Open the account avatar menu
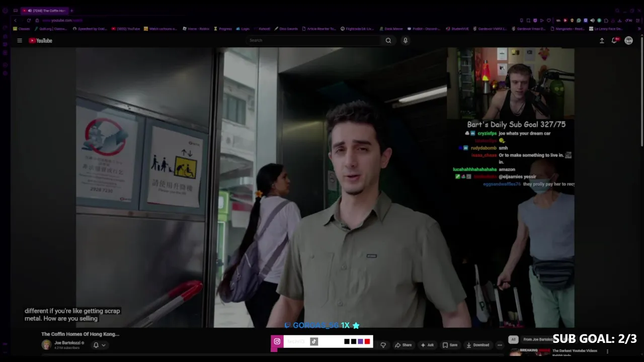Image resolution: width=644 pixels, height=362 pixels. tap(628, 41)
